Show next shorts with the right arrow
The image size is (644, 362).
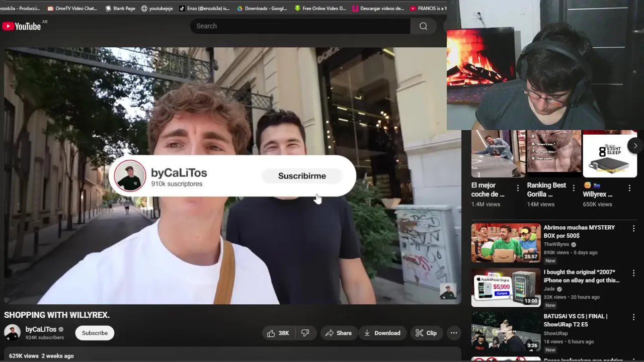tap(635, 146)
